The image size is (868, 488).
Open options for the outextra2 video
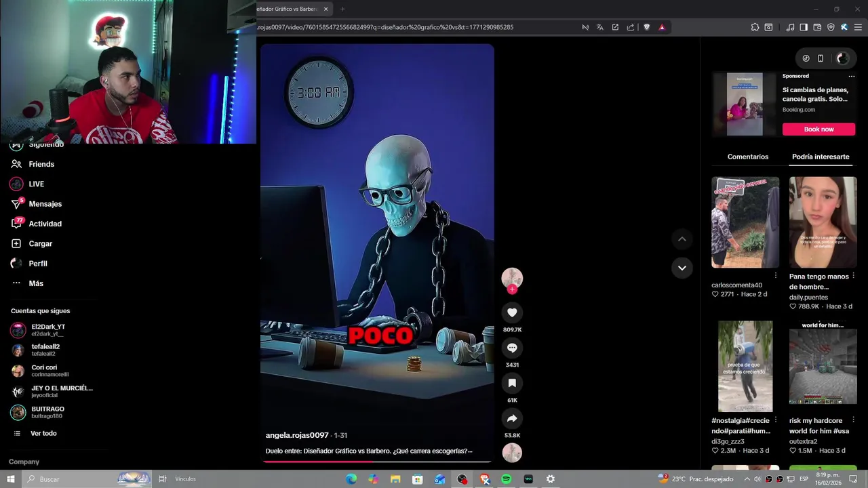pyautogui.click(x=853, y=420)
